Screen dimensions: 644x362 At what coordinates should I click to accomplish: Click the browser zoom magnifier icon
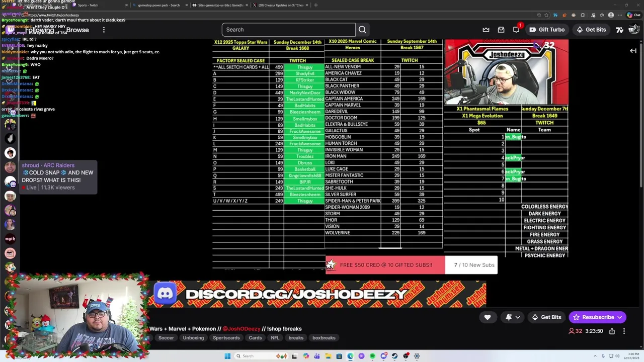(539, 15)
